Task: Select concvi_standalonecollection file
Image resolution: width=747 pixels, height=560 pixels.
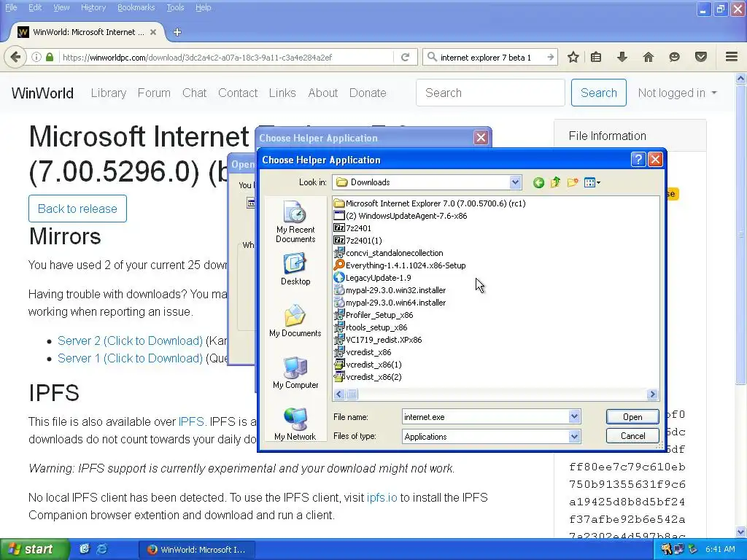Action: (x=389, y=253)
